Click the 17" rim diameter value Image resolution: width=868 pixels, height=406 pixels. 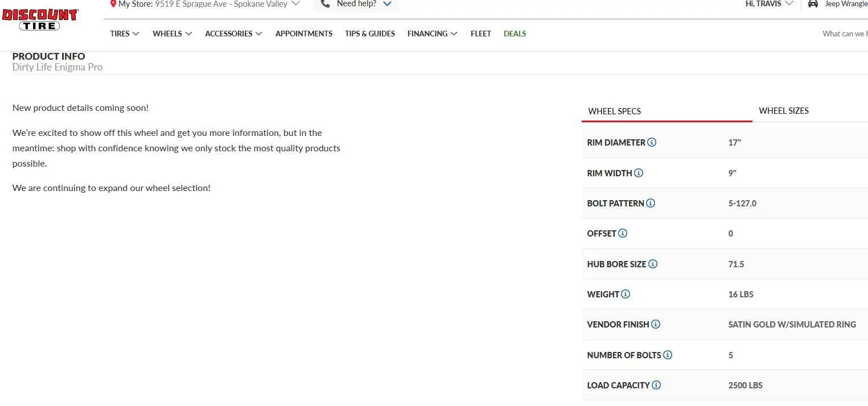pos(734,142)
